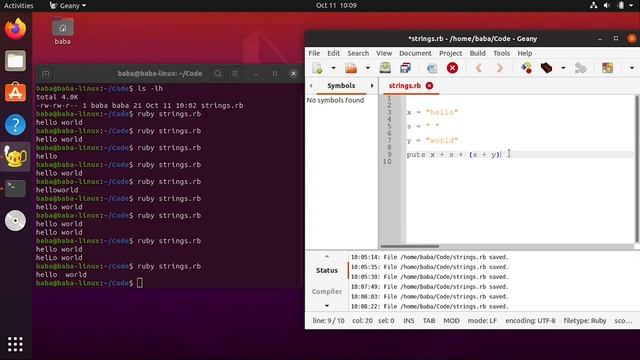Click the Terminal icon in dock
640x360 pixels.
[x=16, y=189]
